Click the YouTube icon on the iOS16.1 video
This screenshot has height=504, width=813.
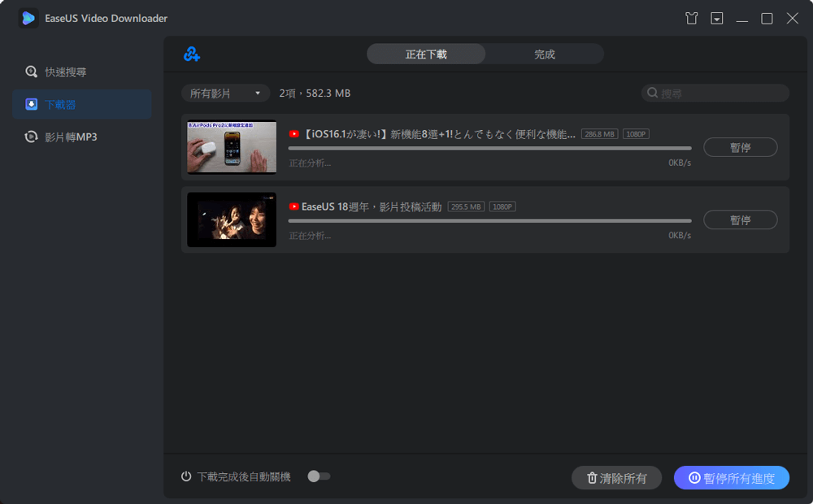(x=293, y=133)
